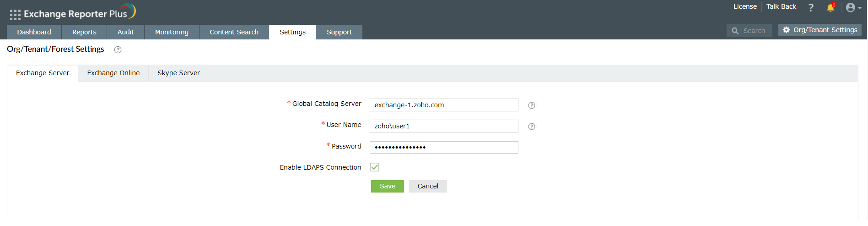Screen dimensions: 868x226
Task: Open the License link
Action: [745, 6]
